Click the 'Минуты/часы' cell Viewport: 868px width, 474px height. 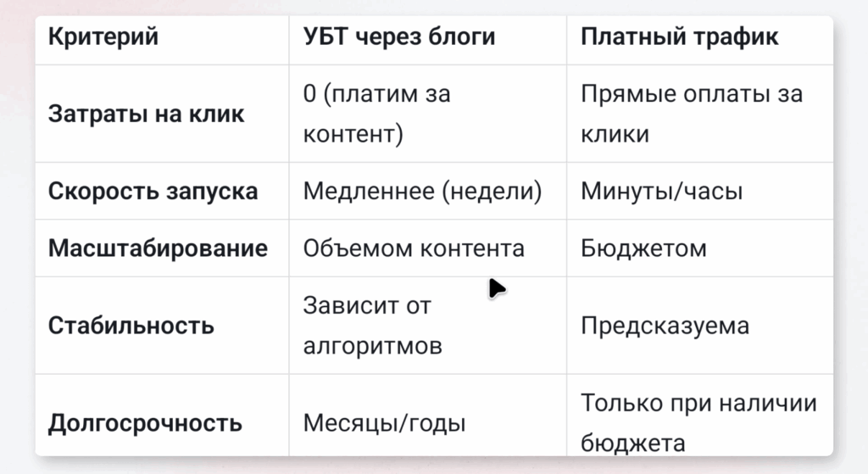(661, 191)
